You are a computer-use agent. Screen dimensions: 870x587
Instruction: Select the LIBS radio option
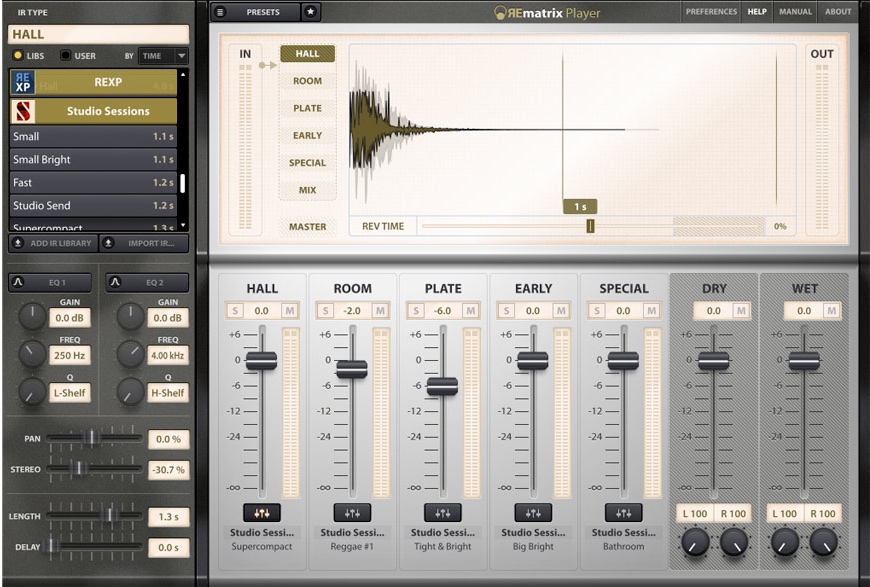pos(18,55)
